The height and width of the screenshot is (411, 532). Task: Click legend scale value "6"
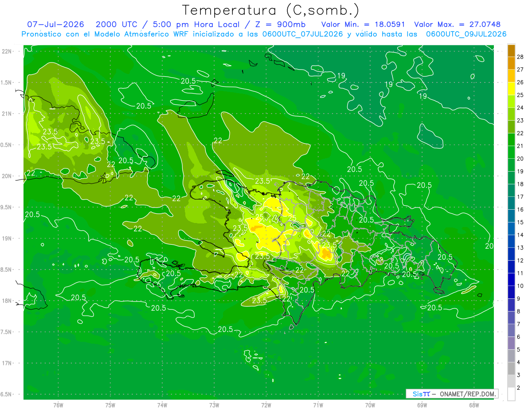519,337
